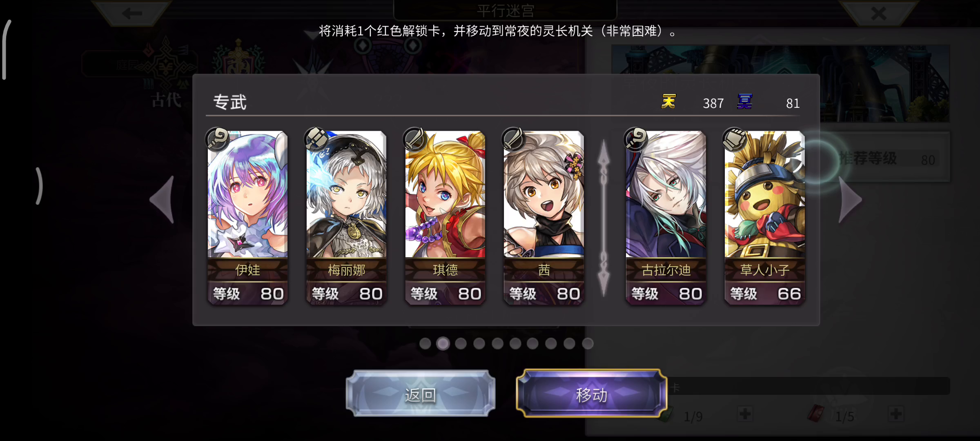Click the 返回 button
This screenshot has height=441, width=980.
point(421,394)
